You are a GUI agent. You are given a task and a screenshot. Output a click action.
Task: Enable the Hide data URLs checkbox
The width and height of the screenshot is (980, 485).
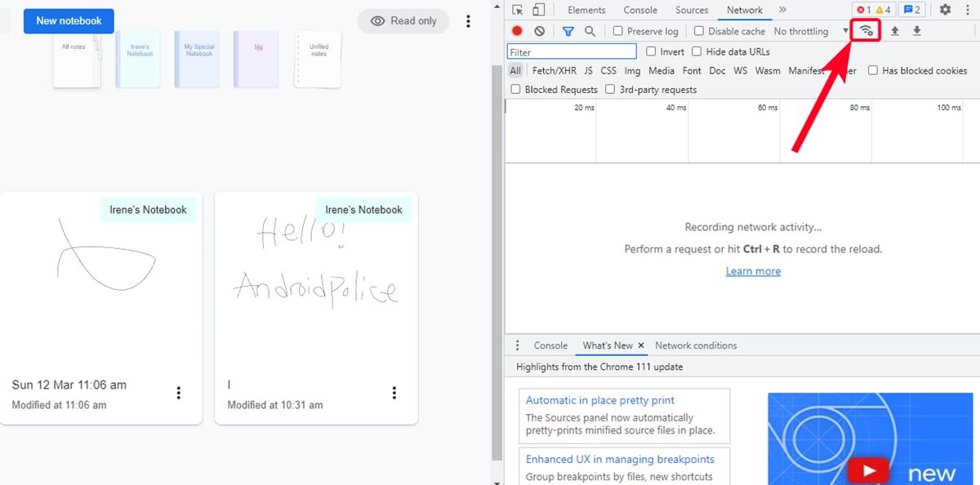point(697,51)
